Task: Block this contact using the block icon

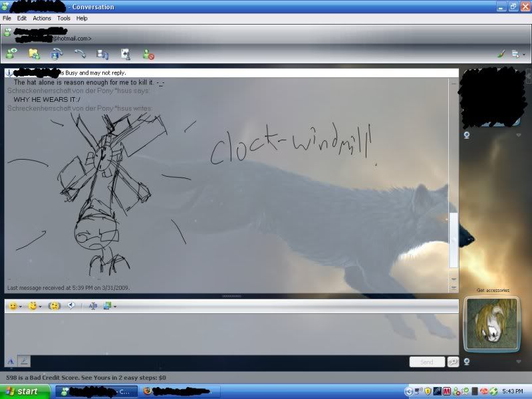Action: pos(148,55)
